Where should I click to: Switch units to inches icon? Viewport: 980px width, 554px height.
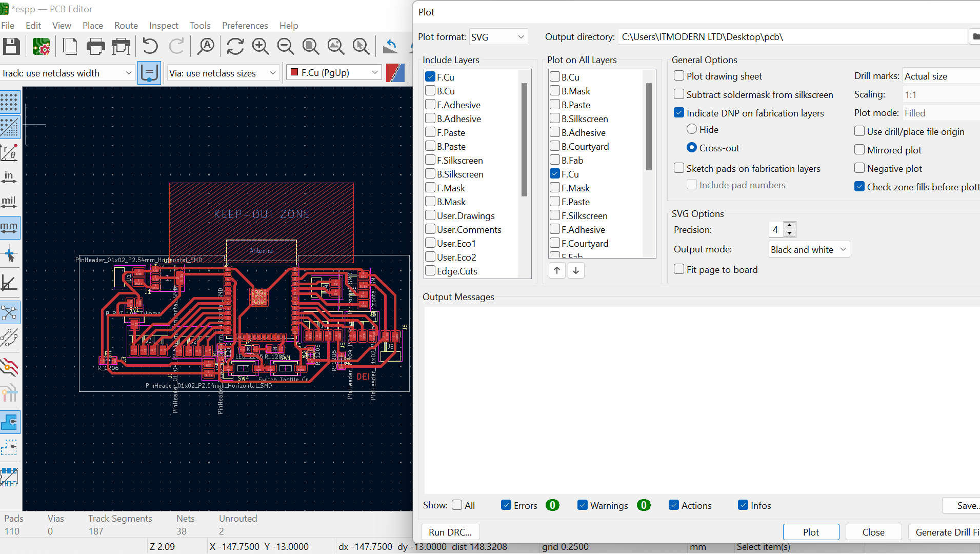[x=10, y=177]
